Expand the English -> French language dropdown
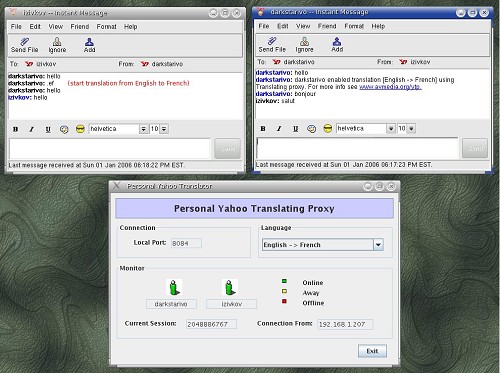 coord(378,245)
